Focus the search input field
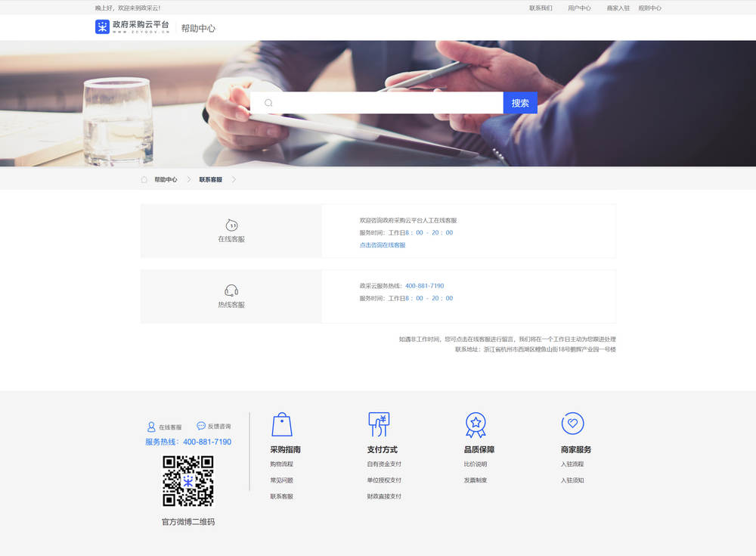The width and height of the screenshot is (756, 556). click(x=386, y=103)
